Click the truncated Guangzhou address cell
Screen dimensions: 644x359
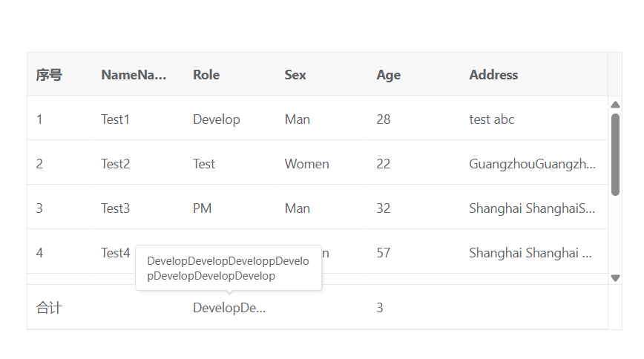532,164
